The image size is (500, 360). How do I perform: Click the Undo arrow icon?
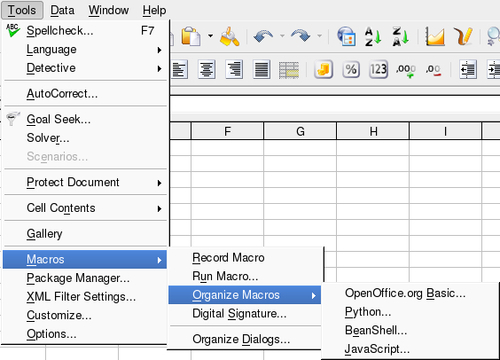pos(263,36)
